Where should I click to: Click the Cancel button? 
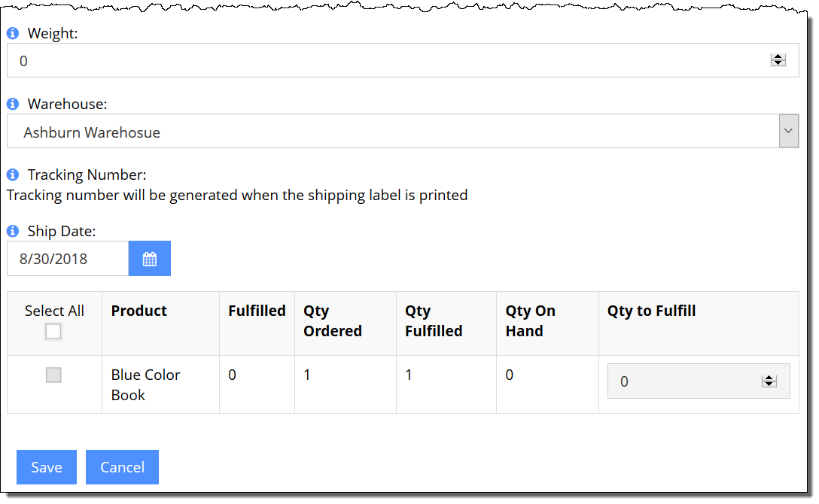point(122,467)
